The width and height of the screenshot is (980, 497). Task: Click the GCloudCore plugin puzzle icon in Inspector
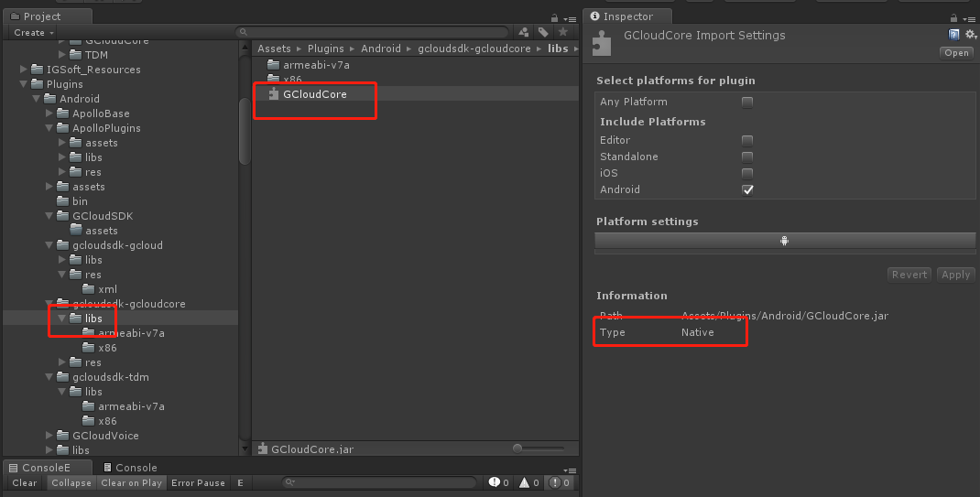pyautogui.click(x=602, y=43)
